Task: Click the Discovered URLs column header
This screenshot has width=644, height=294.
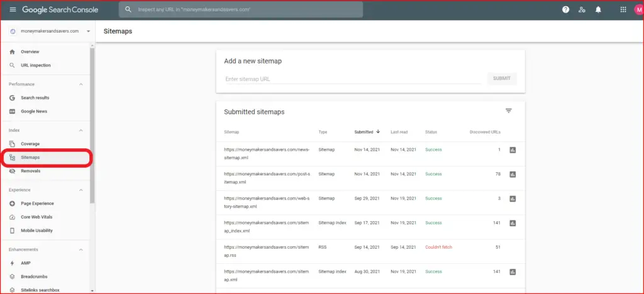Action: tap(485, 132)
